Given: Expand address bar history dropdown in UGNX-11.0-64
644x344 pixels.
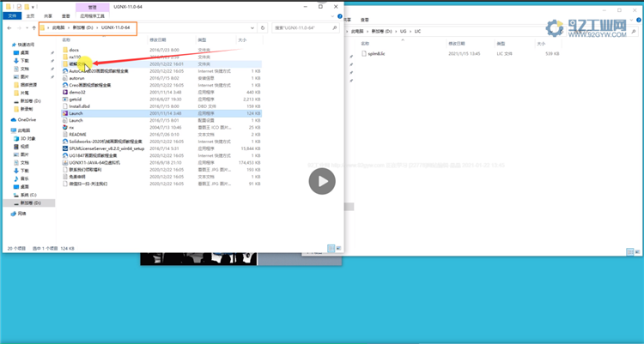Looking at the screenshot, I should tap(252, 28).
